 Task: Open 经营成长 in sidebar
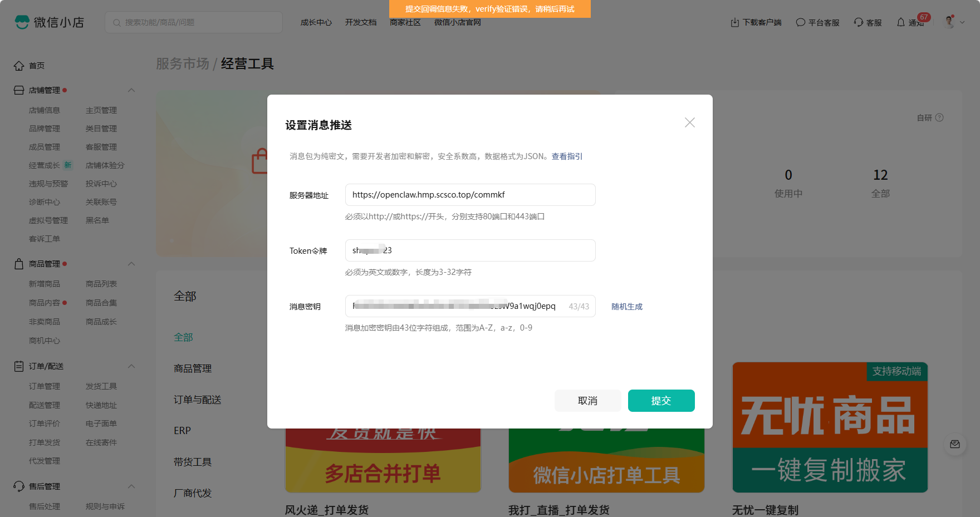(45, 165)
